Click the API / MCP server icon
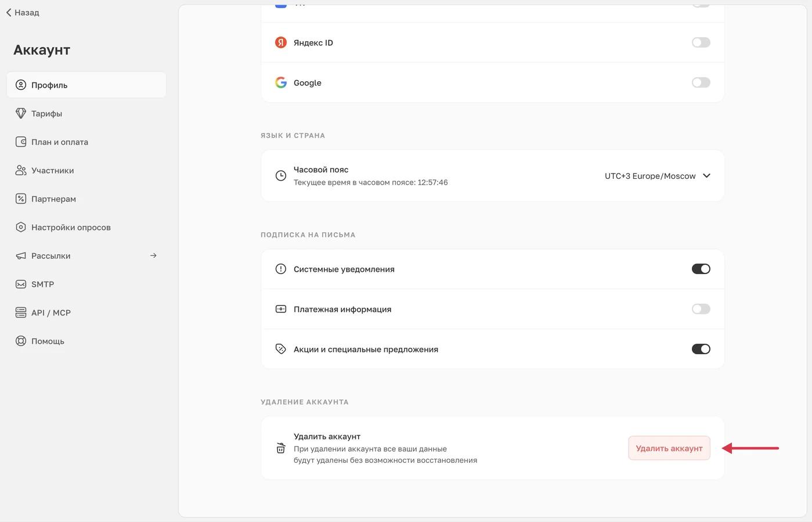The image size is (812, 522). pyautogui.click(x=21, y=312)
